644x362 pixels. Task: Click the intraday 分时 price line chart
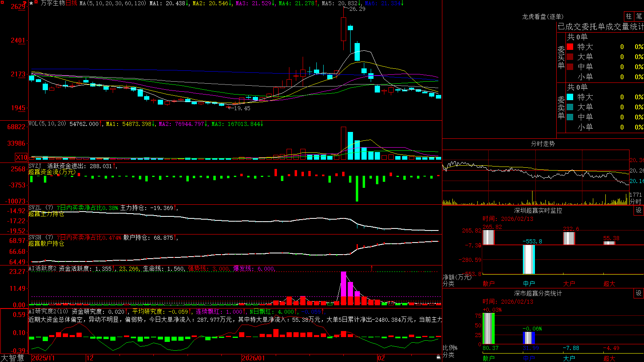(535, 170)
